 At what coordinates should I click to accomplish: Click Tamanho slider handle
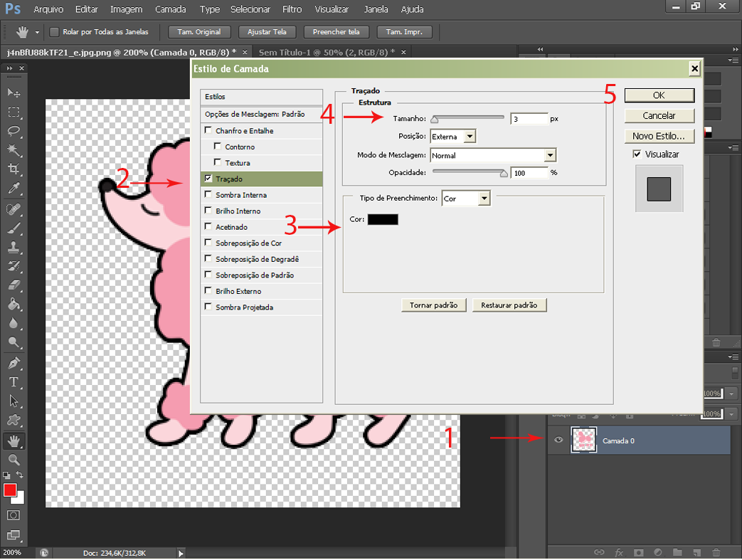[x=435, y=120]
